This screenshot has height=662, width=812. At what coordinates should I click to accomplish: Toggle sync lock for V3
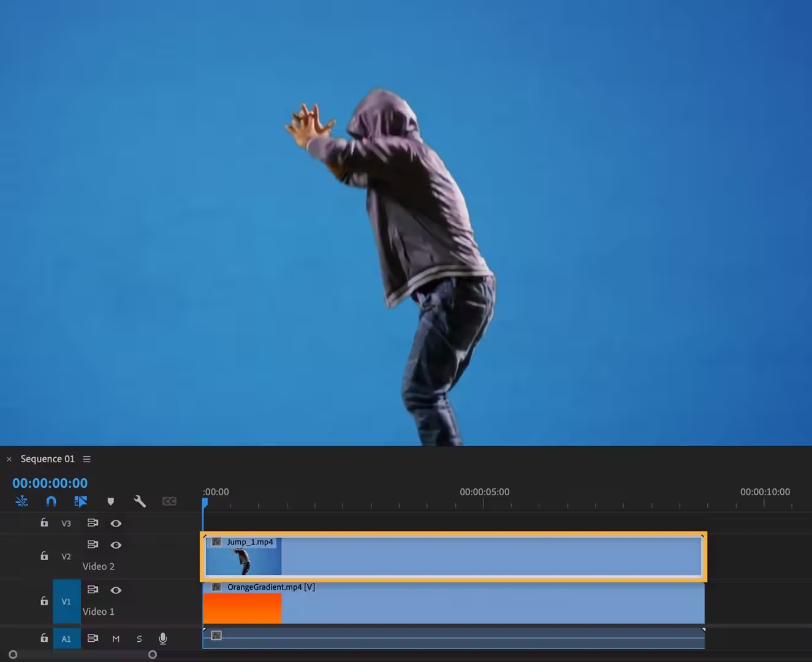(x=93, y=523)
